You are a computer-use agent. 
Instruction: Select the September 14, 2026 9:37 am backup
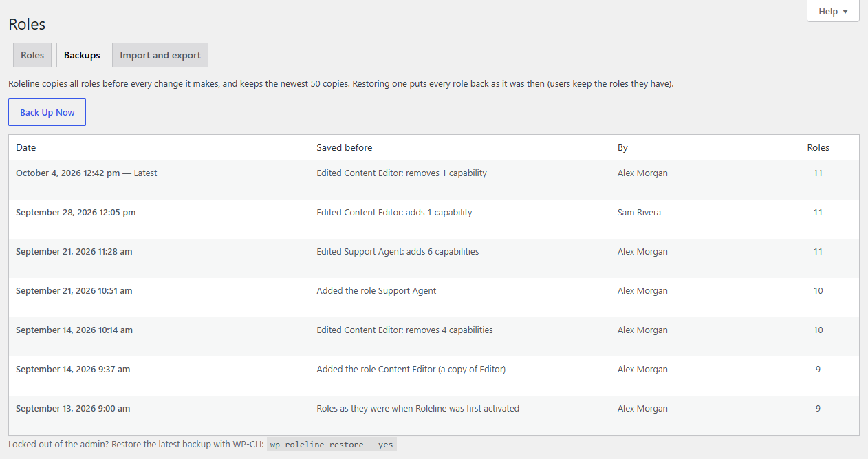(x=434, y=376)
